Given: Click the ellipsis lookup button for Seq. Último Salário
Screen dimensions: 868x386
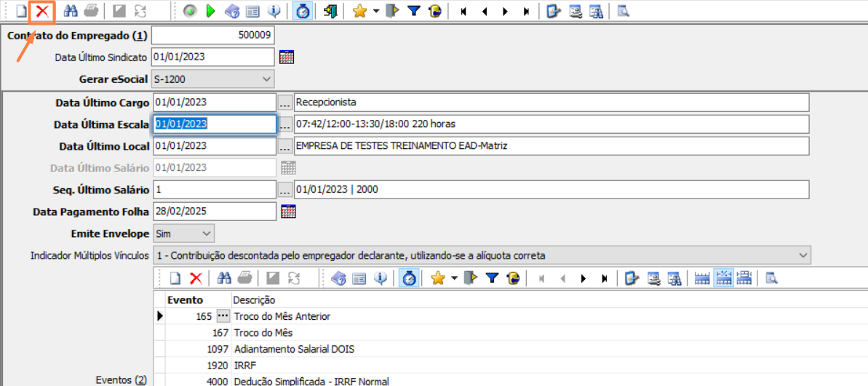Looking at the screenshot, I should 286,190.
